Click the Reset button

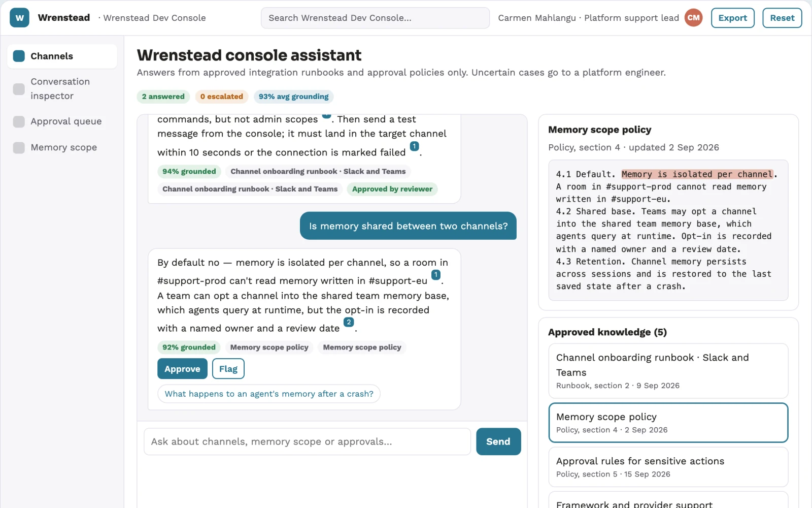[x=782, y=18]
